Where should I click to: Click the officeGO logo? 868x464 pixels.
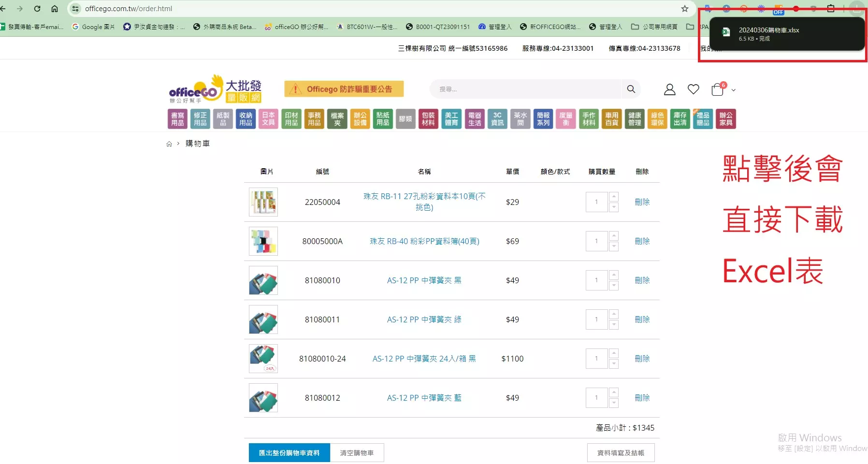pos(216,89)
